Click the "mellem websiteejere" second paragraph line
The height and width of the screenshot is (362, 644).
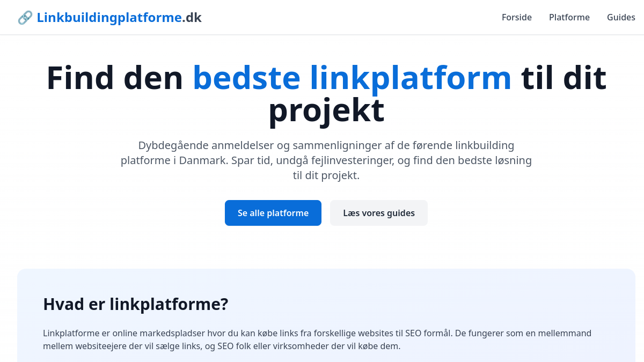pos(86,346)
